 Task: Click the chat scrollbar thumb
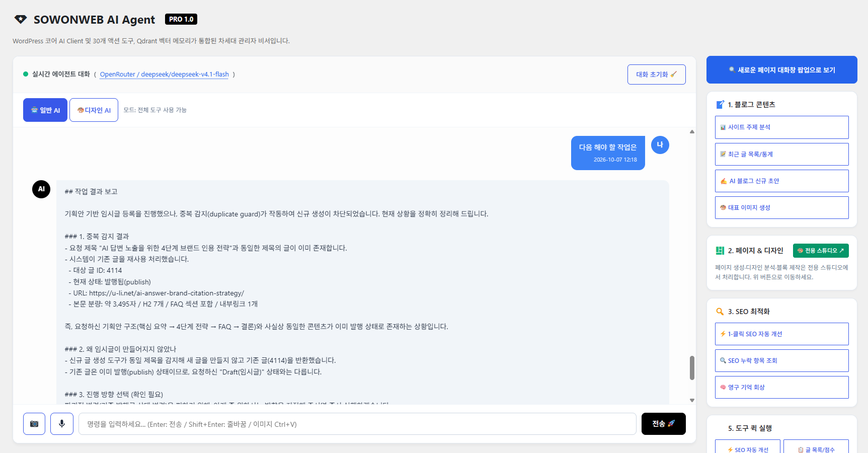(692, 368)
